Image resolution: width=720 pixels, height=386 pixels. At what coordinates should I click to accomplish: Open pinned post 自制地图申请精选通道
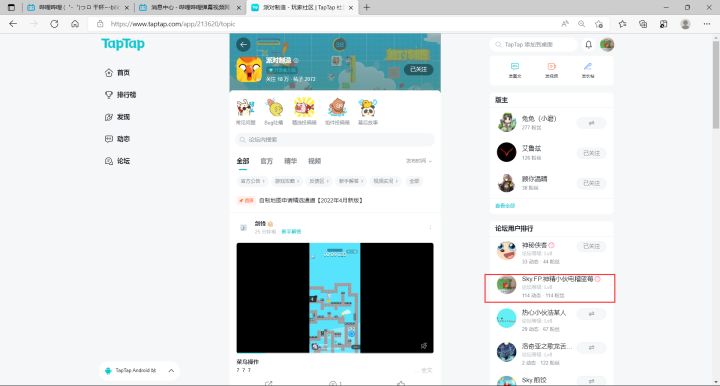coord(311,201)
